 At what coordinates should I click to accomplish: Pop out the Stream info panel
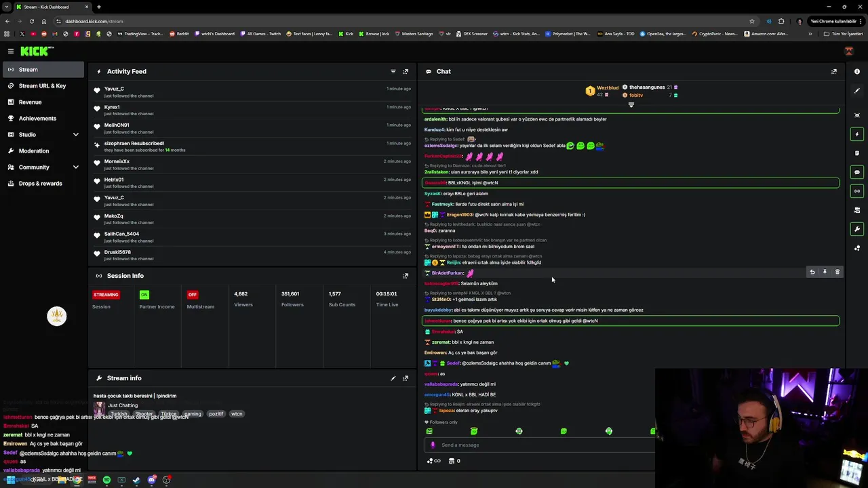pos(406,378)
